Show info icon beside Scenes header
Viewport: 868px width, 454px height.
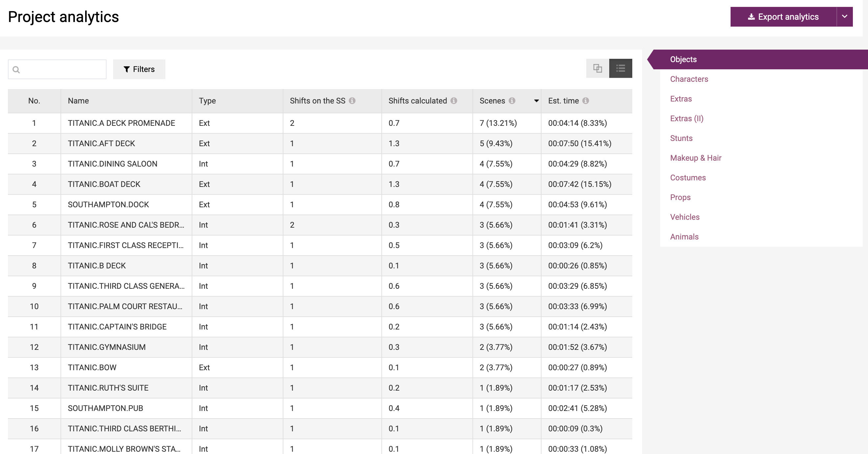(x=512, y=101)
